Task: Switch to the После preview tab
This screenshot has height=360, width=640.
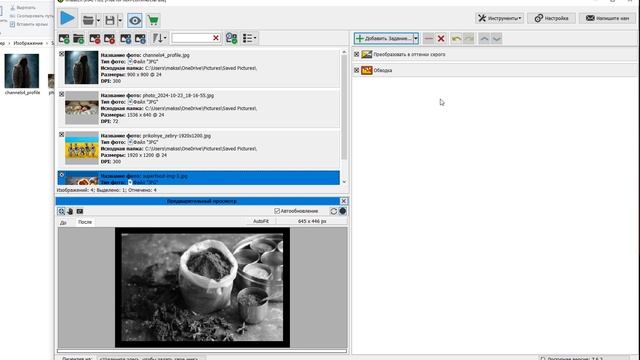Action: [85, 222]
